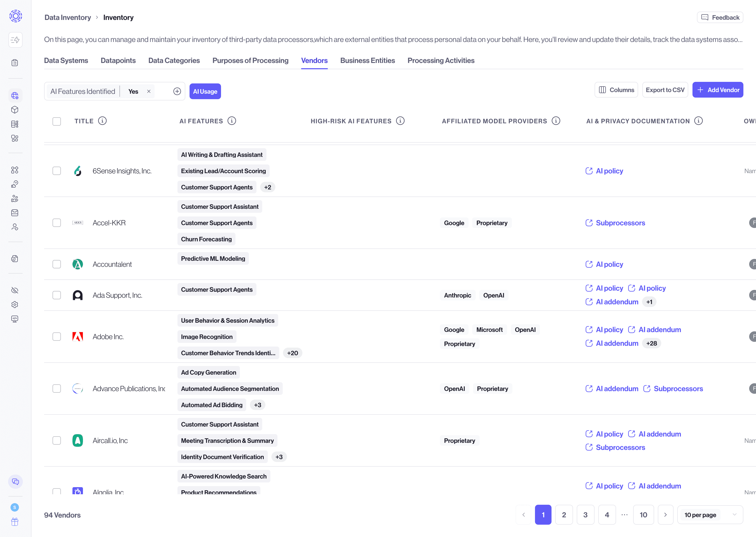Click the eye-slash privacy sidebar icon

[x=15, y=290]
